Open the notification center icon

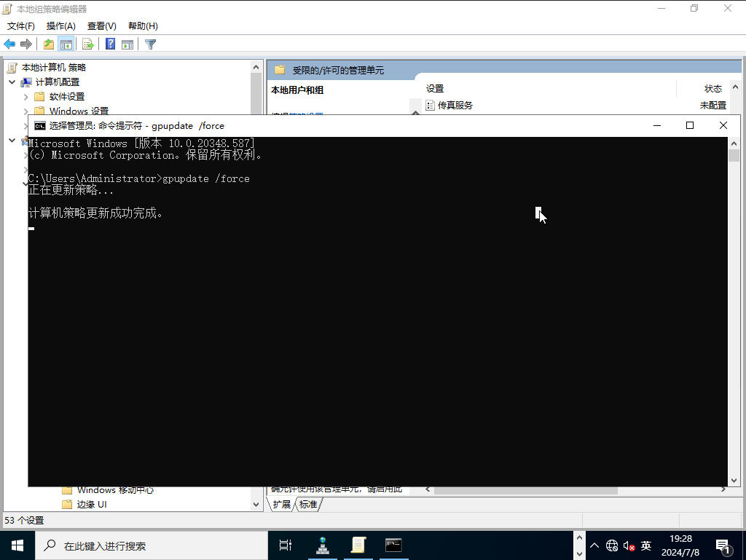click(x=723, y=547)
